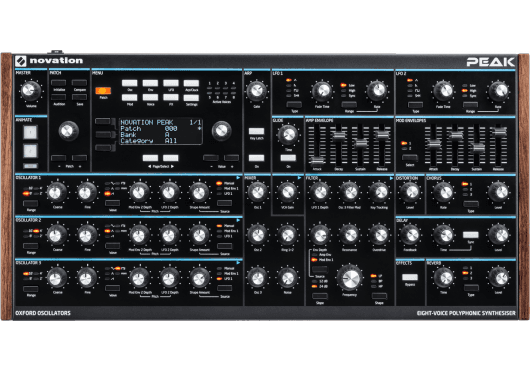Open the Mod menu page

129,98
